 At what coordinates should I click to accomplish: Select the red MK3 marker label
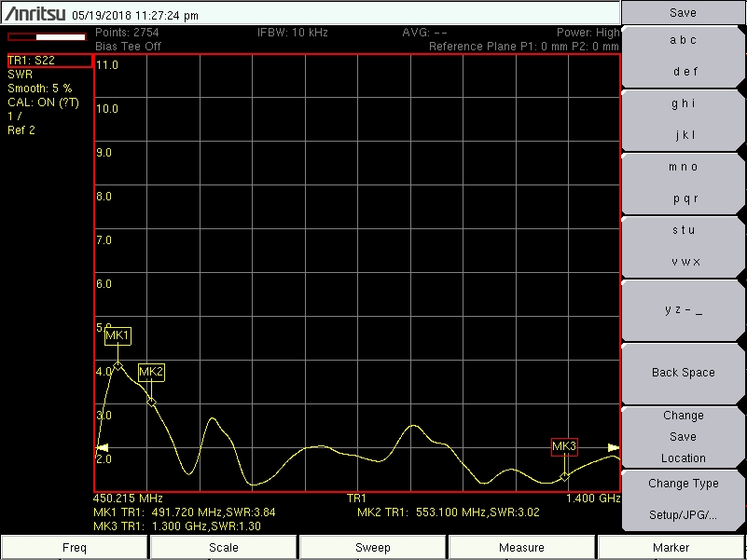click(x=564, y=447)
